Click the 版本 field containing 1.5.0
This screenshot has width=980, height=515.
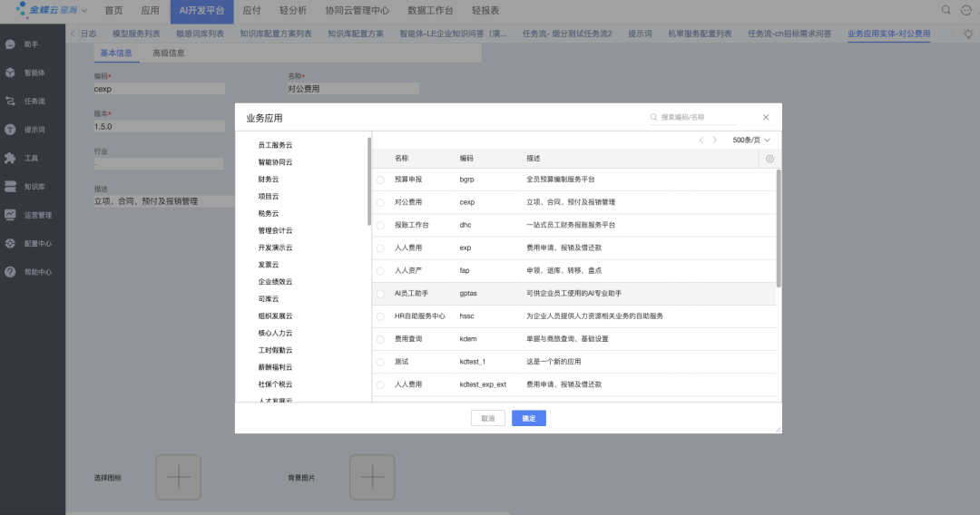(x=160, y=127)
